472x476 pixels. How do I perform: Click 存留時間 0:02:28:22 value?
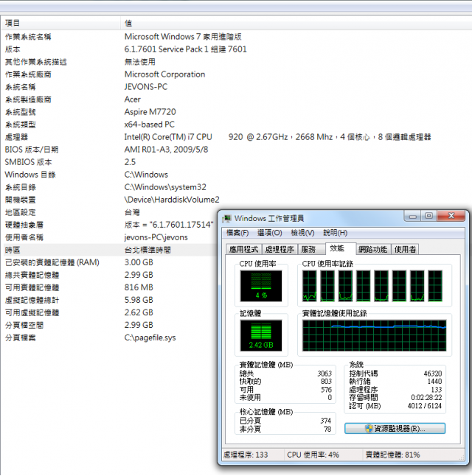tap(426, 397)
